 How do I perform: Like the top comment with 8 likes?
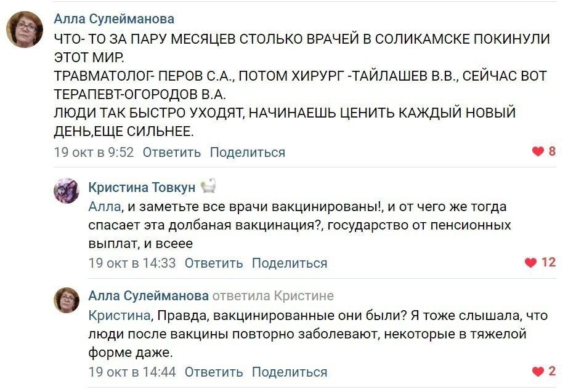point(538,151)
